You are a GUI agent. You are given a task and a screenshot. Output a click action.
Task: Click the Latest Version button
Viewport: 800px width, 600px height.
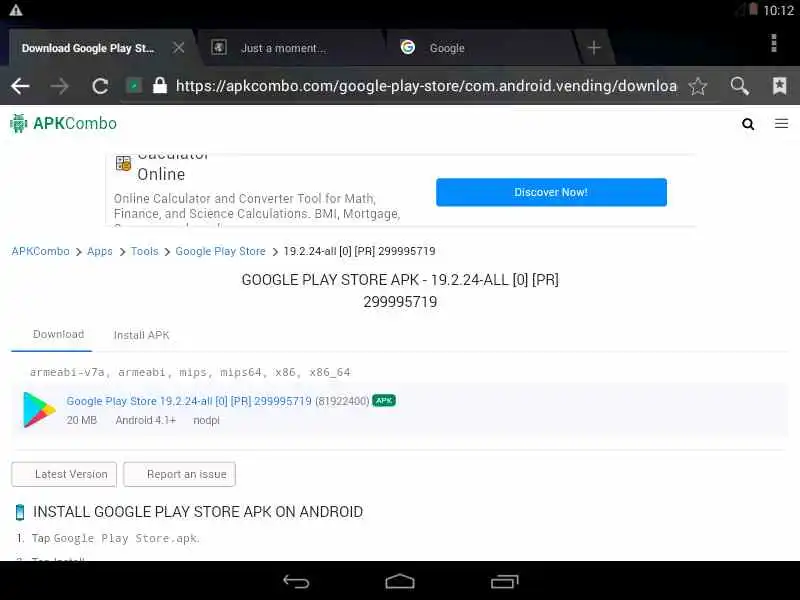(64, 474)
